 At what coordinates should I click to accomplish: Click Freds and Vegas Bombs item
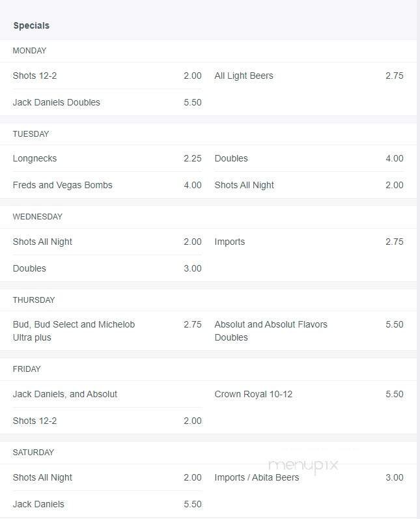63,185
